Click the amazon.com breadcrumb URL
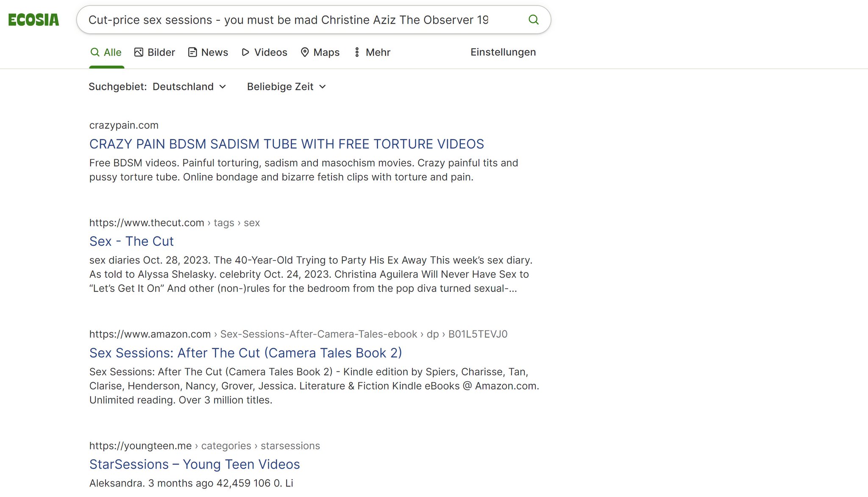Screen dimensions: 868x497 tap(150, 334)
